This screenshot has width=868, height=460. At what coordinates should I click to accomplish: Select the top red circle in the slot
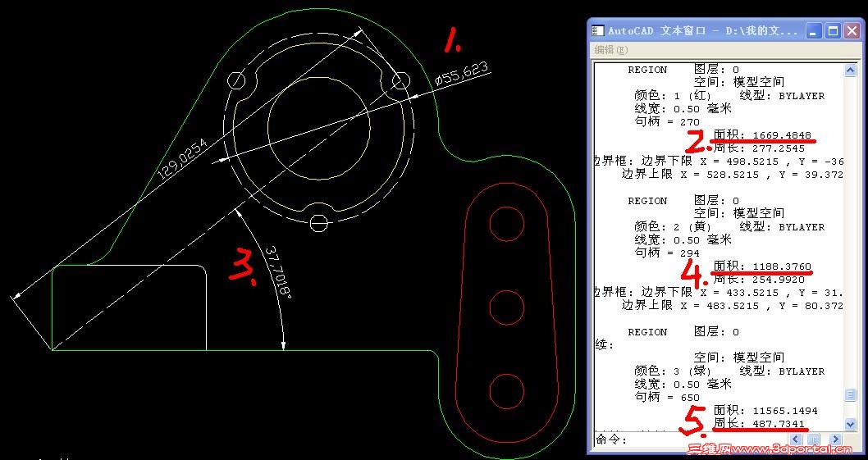[x=506, y=224]
